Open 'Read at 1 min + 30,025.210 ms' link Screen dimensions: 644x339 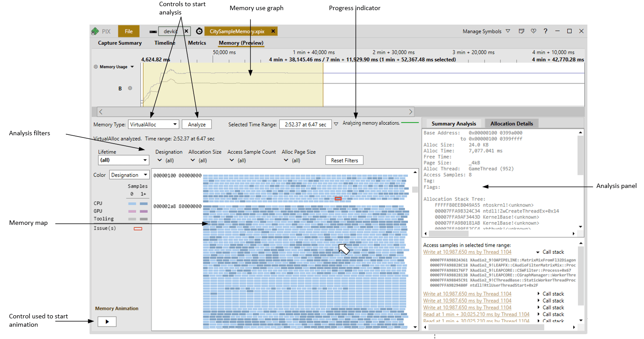[x=476, y=314]
